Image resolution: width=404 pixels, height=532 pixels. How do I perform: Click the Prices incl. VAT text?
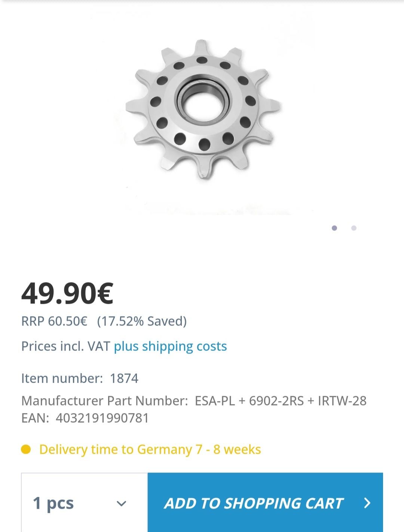[x=66, y=346]
